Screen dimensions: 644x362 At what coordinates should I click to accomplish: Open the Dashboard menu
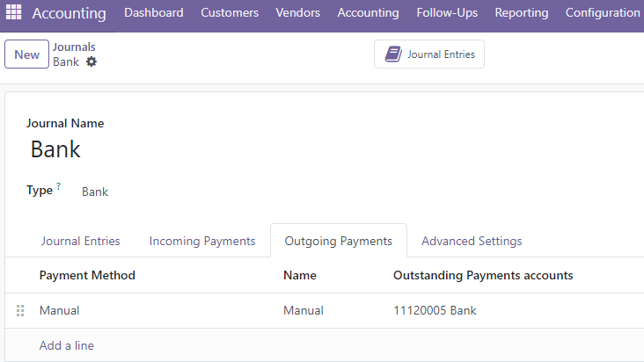[x=154, y=12]
